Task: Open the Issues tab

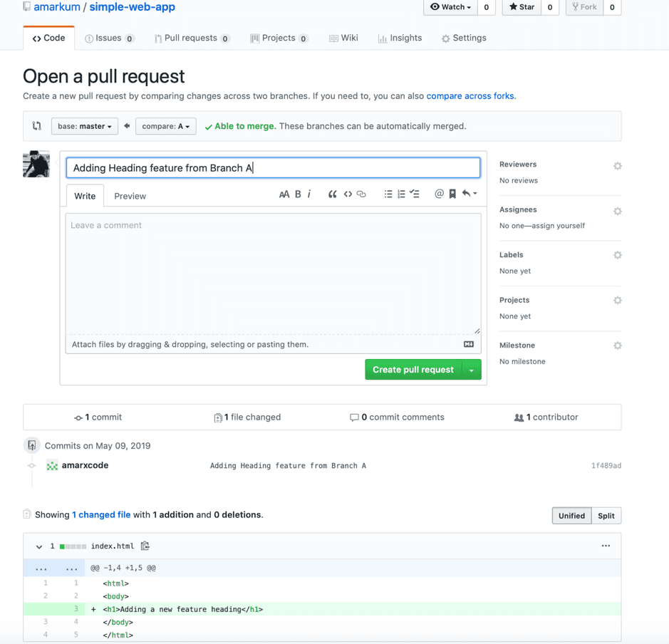Action: pos(109,38)
